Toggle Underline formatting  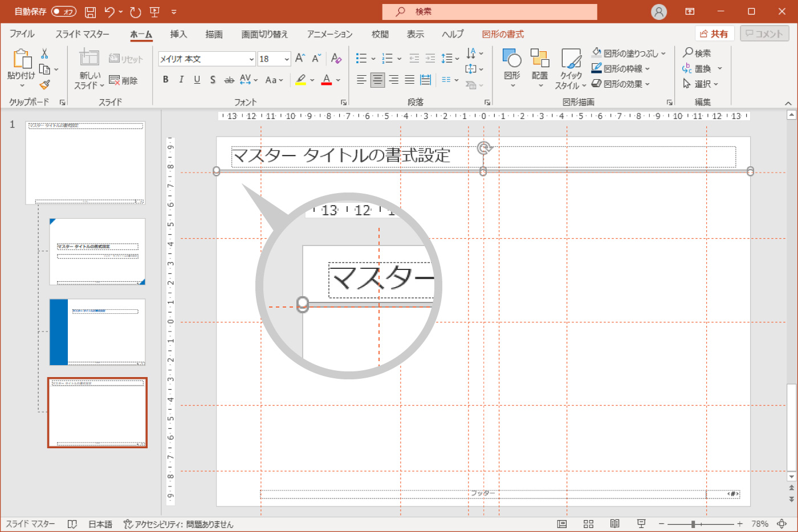[197, 80]
